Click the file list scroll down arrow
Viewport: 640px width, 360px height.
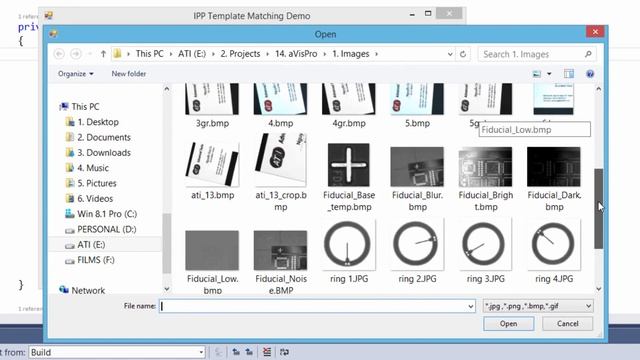point(598,289)
